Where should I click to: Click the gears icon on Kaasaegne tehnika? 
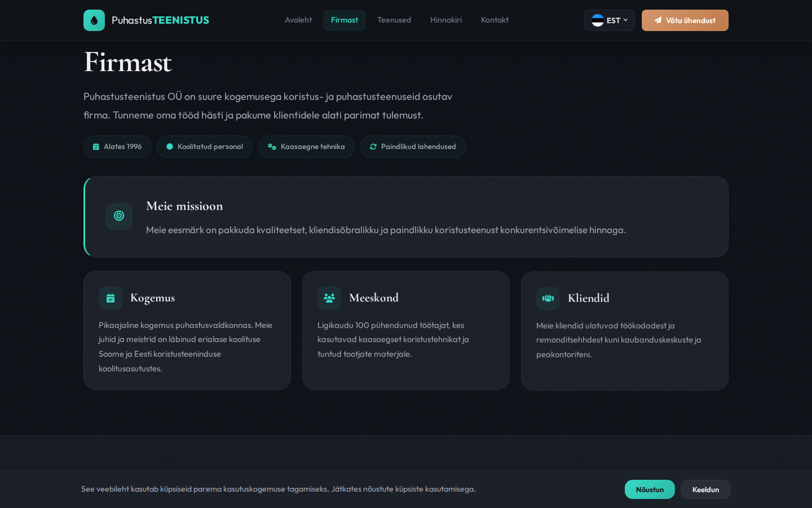pos(272,147)
